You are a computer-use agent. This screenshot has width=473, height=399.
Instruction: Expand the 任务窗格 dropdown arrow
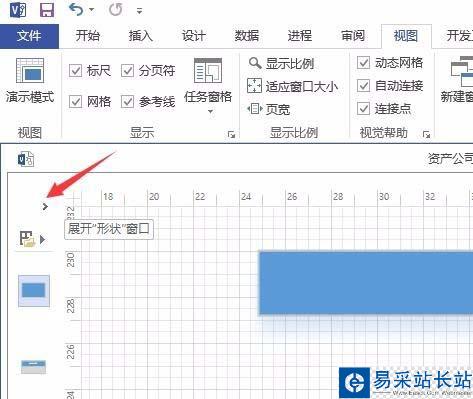pos(210,111)
